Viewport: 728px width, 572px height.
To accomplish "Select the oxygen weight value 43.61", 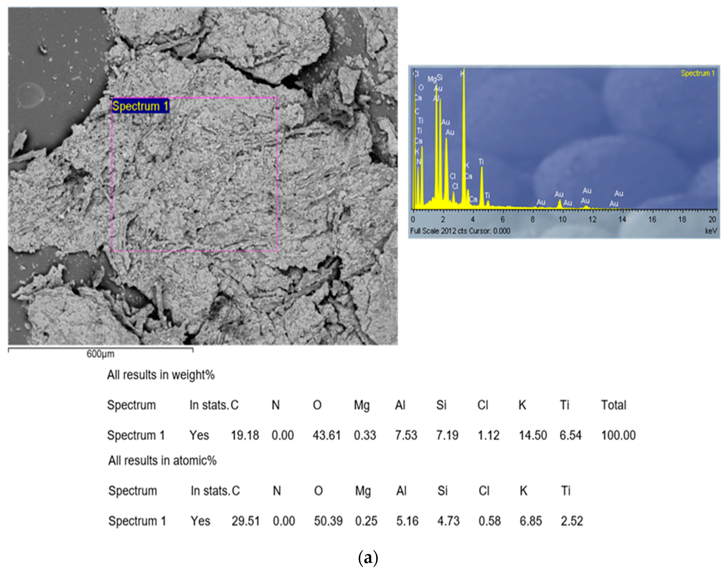I will (326, 435).
